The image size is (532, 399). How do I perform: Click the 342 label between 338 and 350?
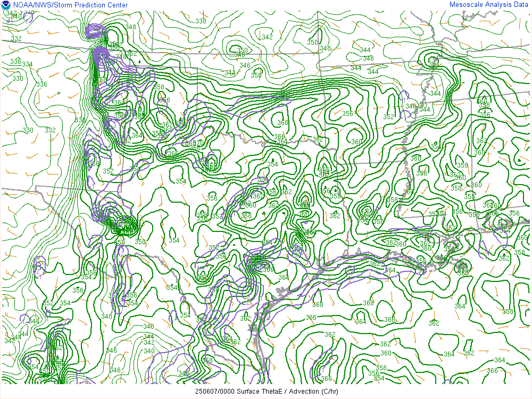click(x=267, y=37)
